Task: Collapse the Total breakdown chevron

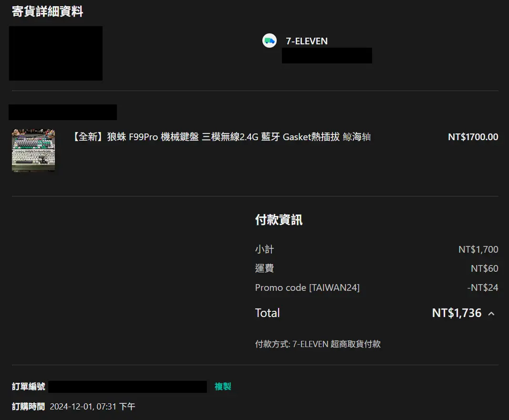Action: [x=491, y=314]
